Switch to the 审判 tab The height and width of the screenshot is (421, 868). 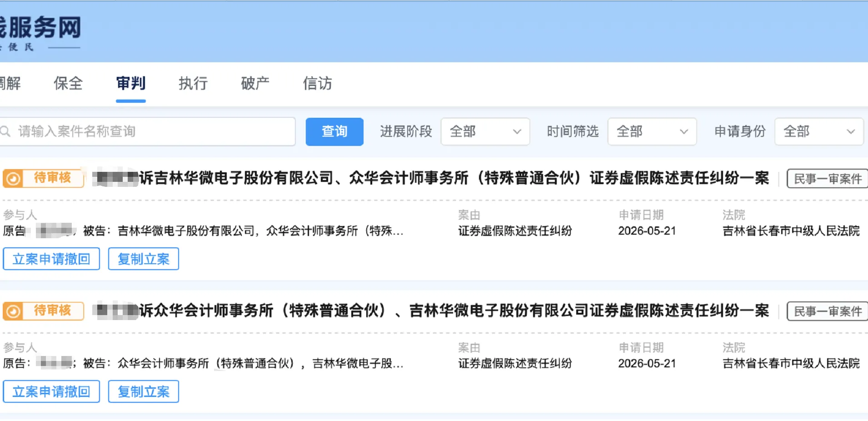pyautogui.click(x=130, y=83)
